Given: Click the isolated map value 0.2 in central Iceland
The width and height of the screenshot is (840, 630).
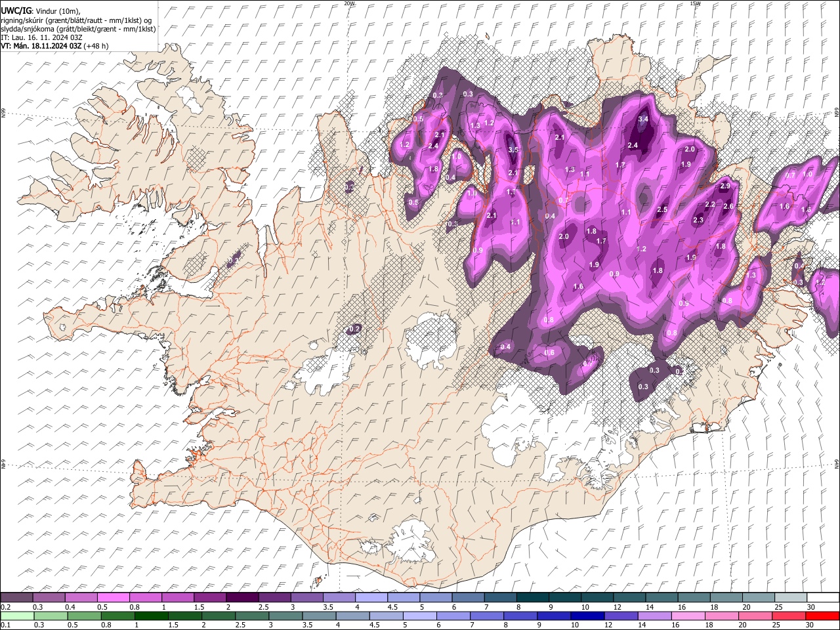Looking at the screenshot, I should click(x=354, y=329).
